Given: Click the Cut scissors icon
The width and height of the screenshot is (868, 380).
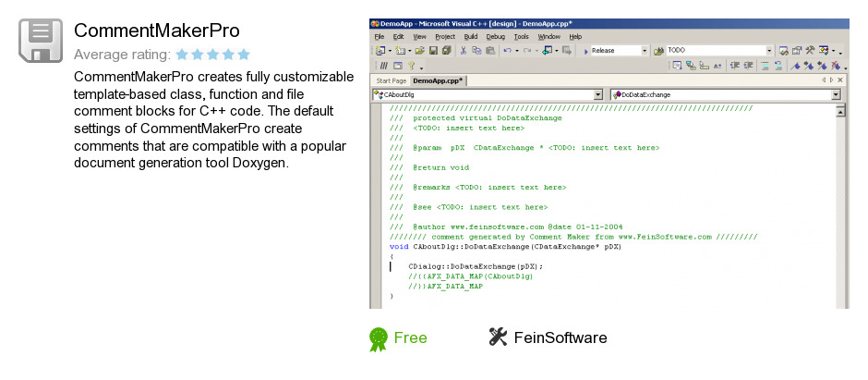Looking at the screenshot, I should click(464, 51).
